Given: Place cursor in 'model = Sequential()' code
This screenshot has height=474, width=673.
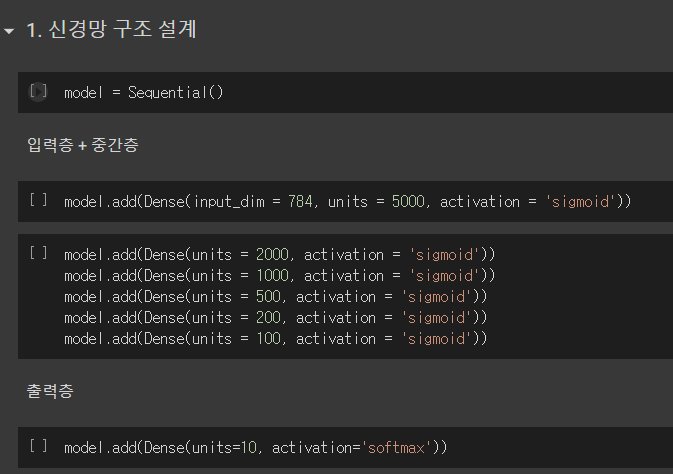Looking at the screenshot, I should (144, 92).
